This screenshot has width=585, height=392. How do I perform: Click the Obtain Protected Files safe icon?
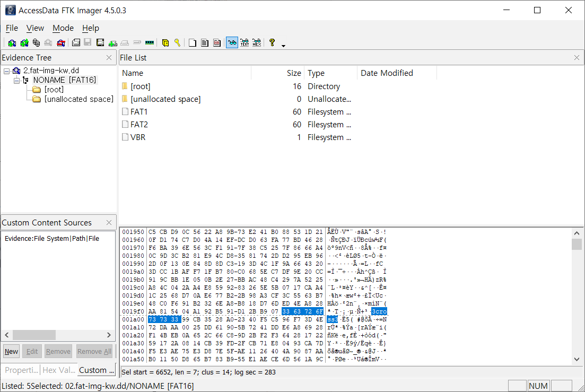click(x=165, y=43)
